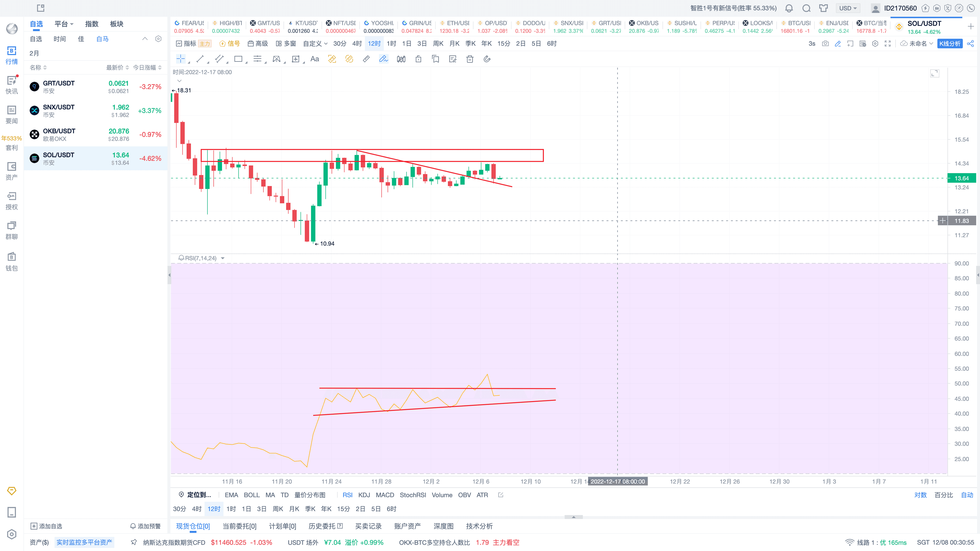Click the 定位到... locate button

[195, 495]
